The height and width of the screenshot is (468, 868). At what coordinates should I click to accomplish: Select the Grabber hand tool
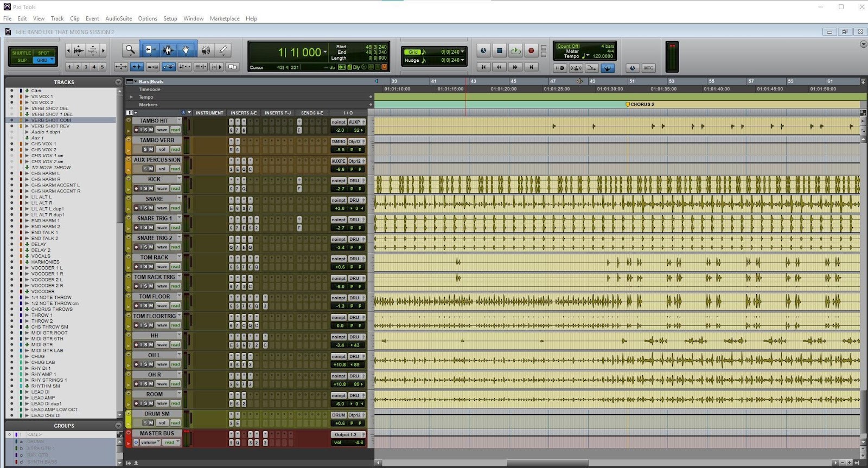click(x=186, y=50)
